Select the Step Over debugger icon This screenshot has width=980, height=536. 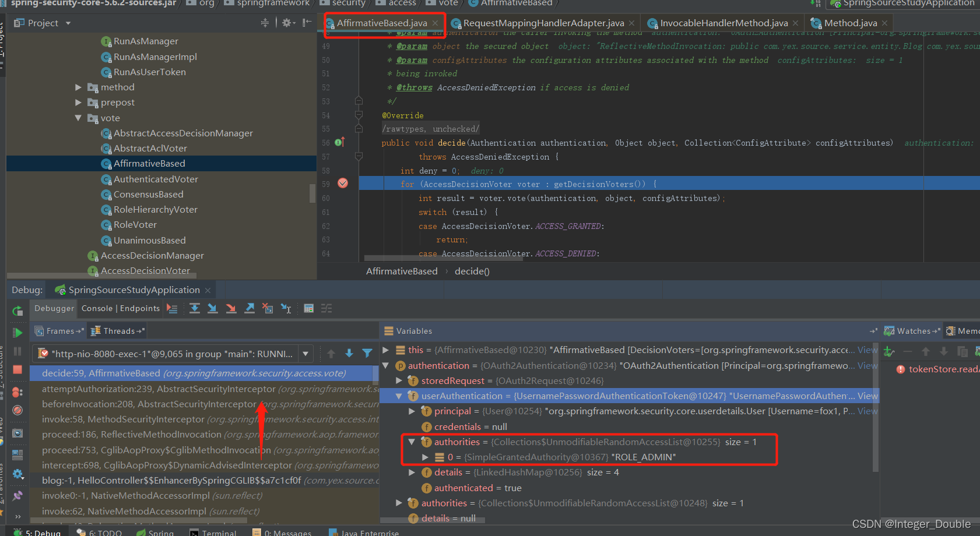[195, 308]
